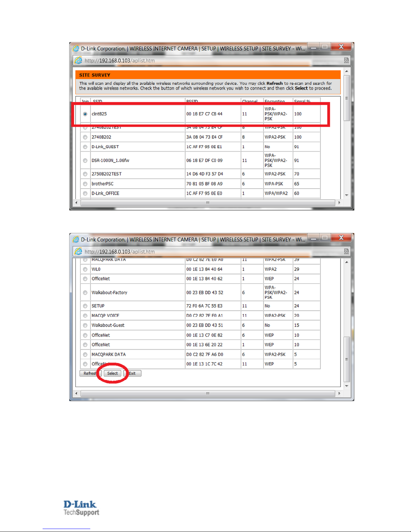
Task: Click the Refresh button below the network list
Action: click(x=90, y=374)
